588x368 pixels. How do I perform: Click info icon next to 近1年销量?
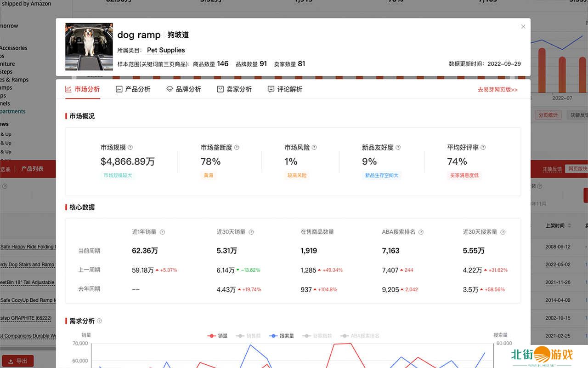point(162,232)
